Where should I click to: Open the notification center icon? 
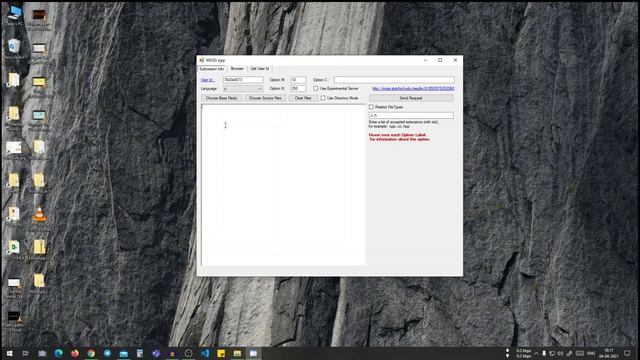click(627, 353)
